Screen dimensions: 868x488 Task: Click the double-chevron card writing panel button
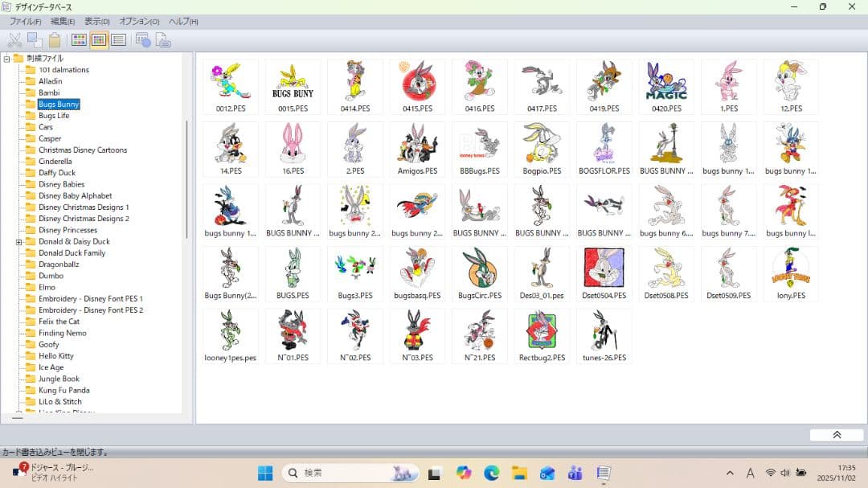(836, 435)
